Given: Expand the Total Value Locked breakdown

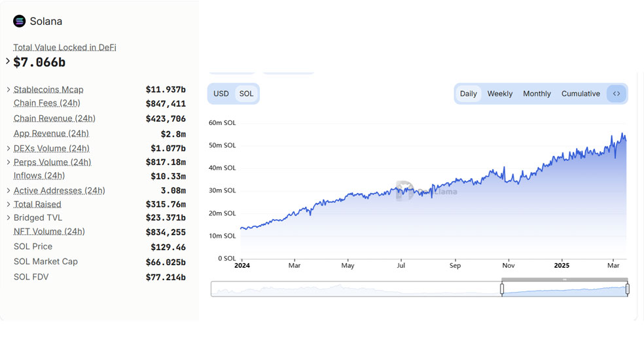Looking at the screenshot, I should point(8,62).
